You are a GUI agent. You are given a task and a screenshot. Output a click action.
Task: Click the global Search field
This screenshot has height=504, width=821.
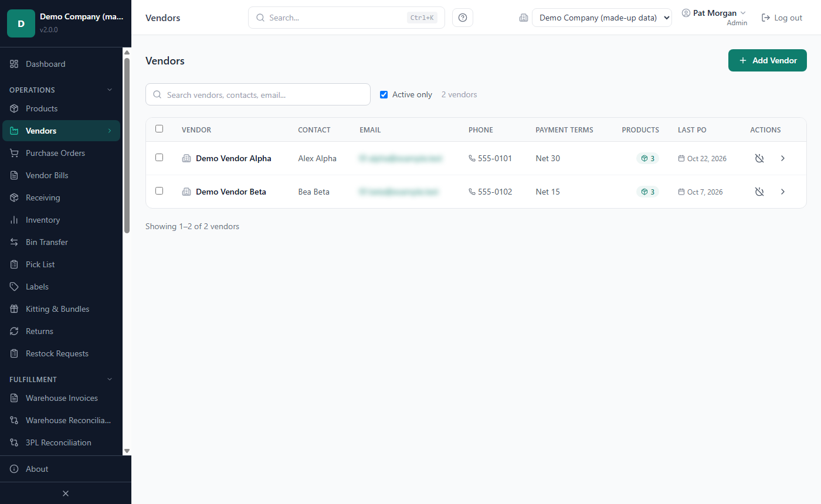[346, 18]
